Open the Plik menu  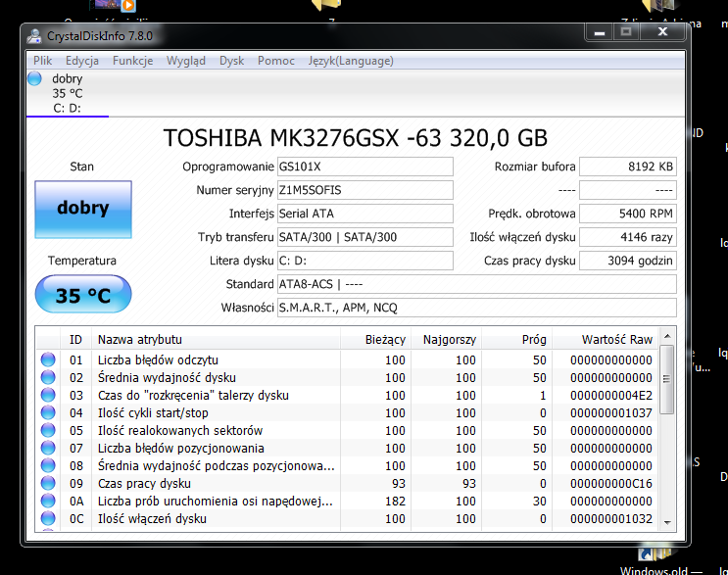(x=42, y=61)
